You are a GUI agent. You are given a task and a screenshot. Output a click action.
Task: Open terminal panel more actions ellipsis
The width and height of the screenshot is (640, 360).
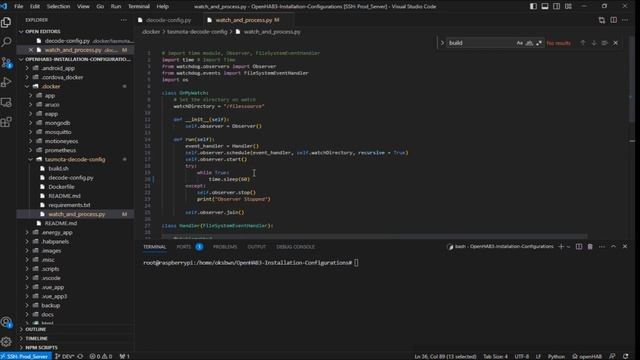click(x=602, y=247)
